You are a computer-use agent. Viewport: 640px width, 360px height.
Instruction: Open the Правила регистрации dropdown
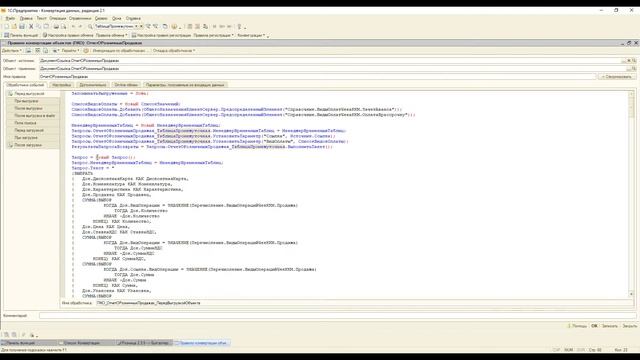(x=213, y=36)
